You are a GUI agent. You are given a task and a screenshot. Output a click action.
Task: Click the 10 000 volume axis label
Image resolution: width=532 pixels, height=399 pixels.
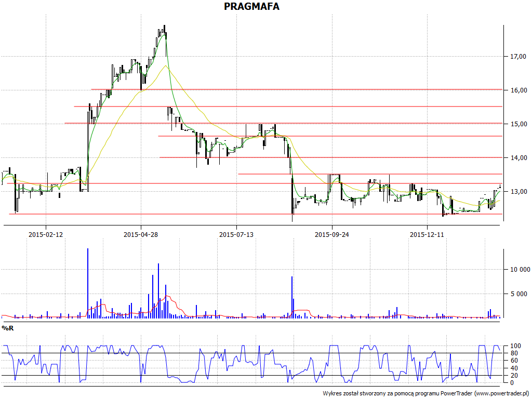(x=520, y=270)
